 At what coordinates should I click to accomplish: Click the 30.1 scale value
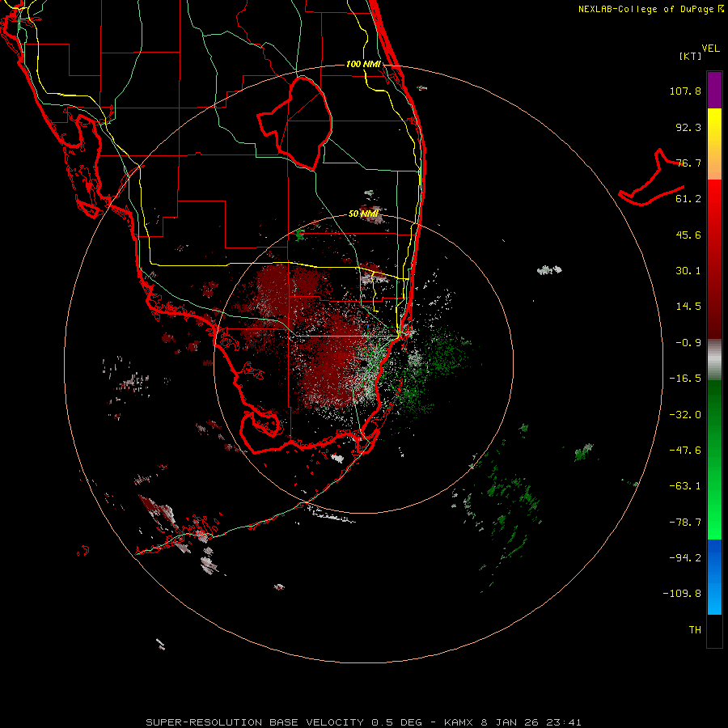(688, 271)
